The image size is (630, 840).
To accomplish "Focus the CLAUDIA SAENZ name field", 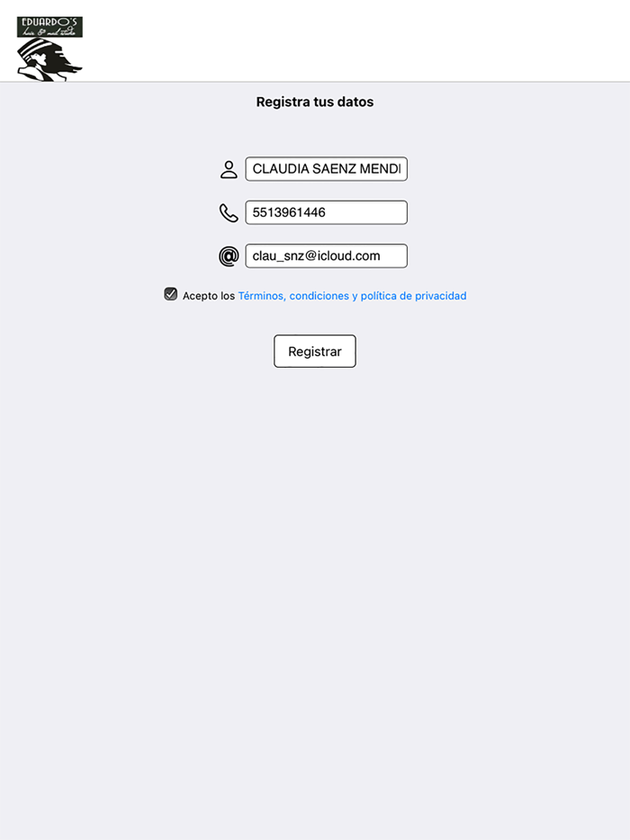I will (327, 169).
